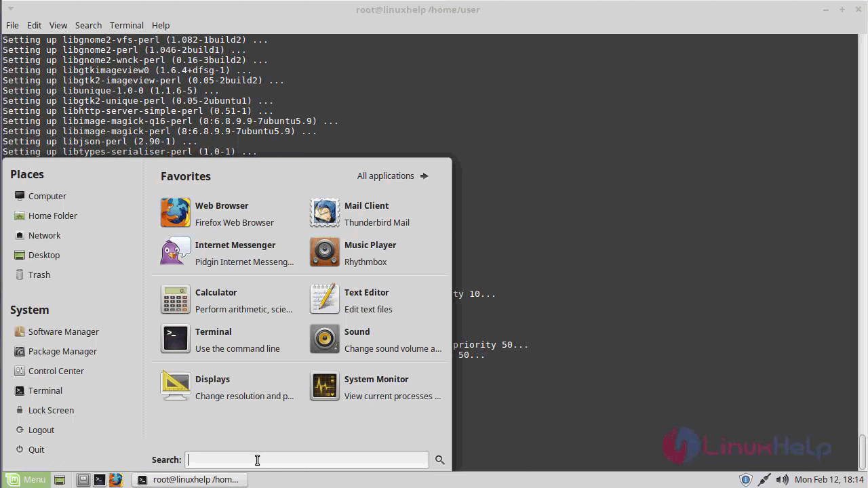Open the View menu in terminal
Image resolution: width=868 pixels, height=488 pixels.
click(x=58, y=25)
